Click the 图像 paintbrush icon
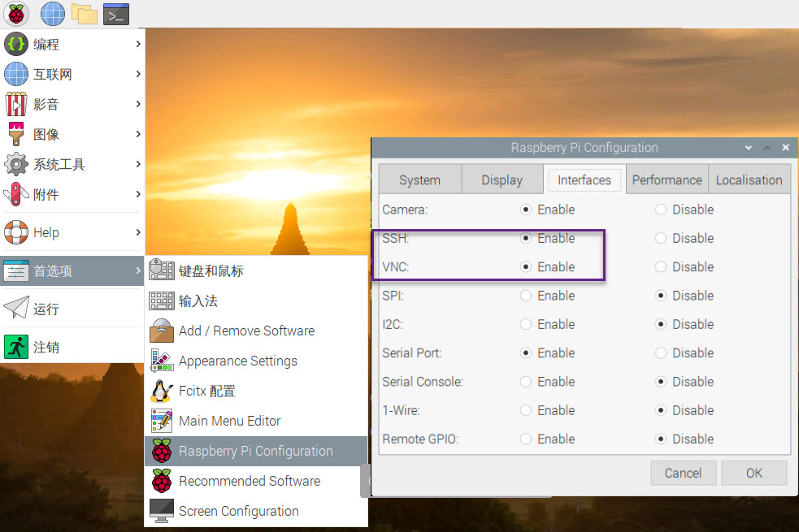Viewport: 799px width, 532px height. click(x=15, y=134)
